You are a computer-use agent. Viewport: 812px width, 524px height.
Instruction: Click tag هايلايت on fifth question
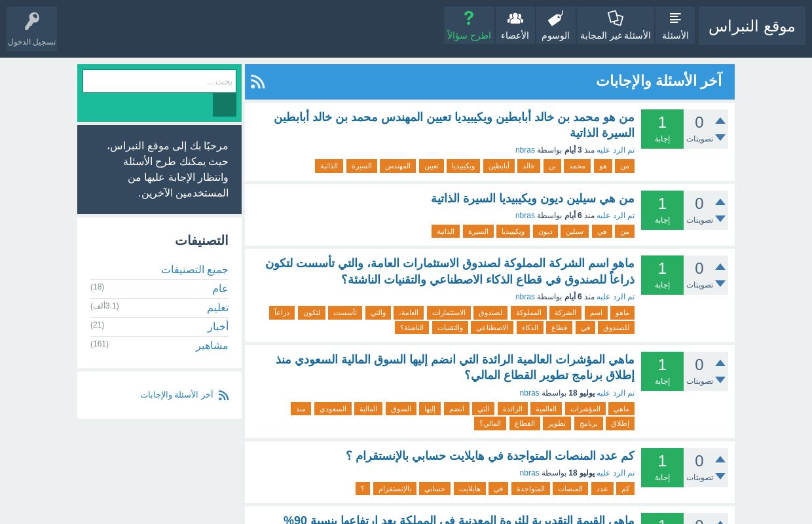[x=470, y=489]
